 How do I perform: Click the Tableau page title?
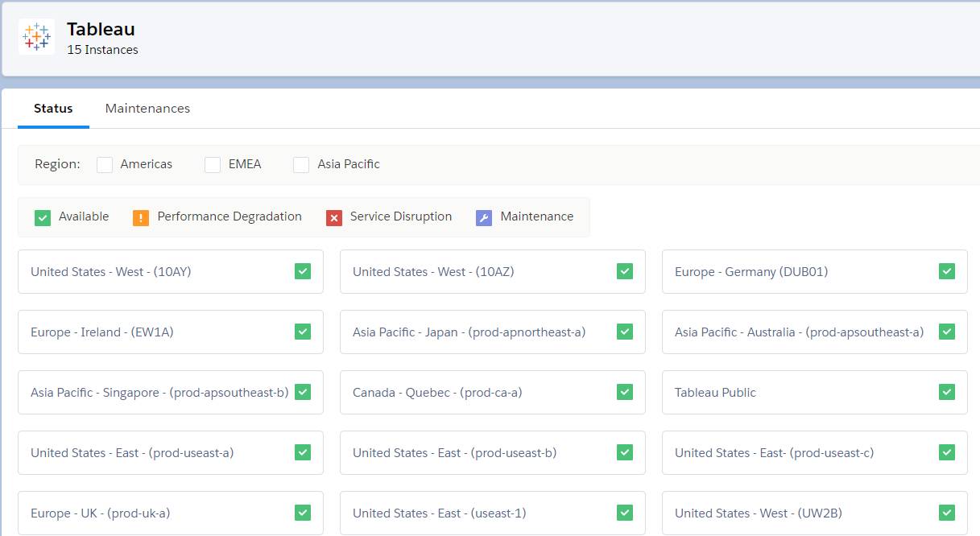coord(101,29)
